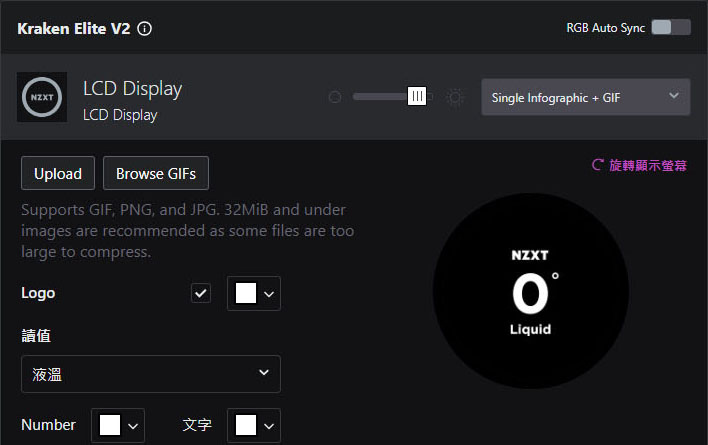Viewport: 708px width, 445px height.
Task: Toggle RGB Auto Sync switch
Action: coord(671,28)
